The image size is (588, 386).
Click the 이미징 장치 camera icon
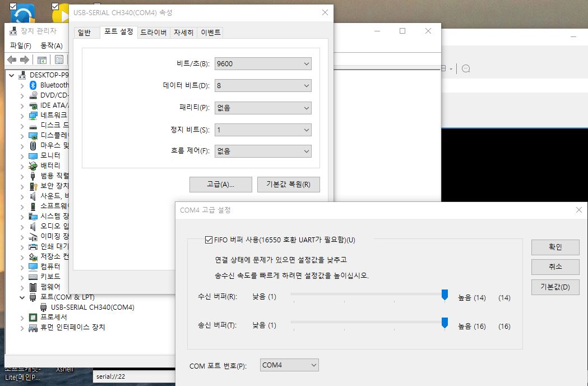(x=33, y=237)
